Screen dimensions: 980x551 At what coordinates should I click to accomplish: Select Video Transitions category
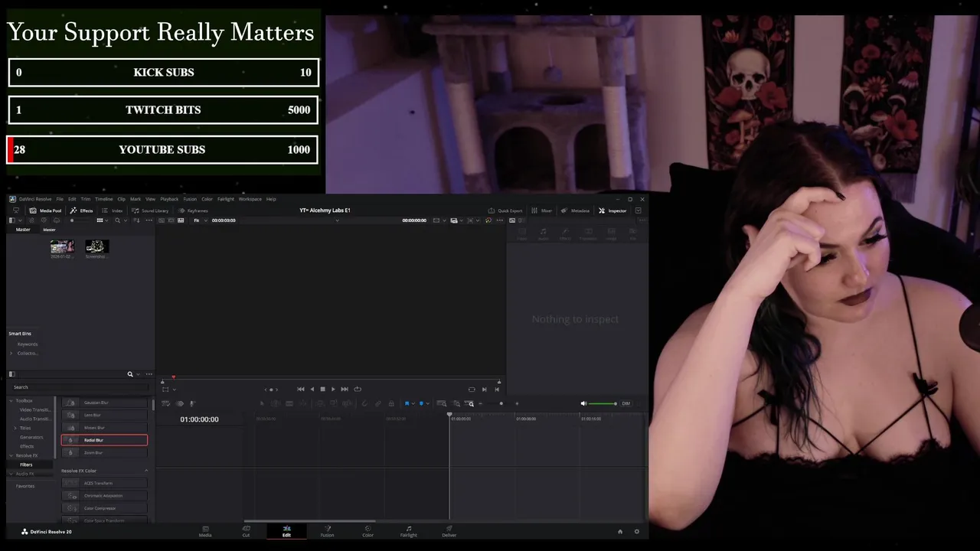coord(35,409)
